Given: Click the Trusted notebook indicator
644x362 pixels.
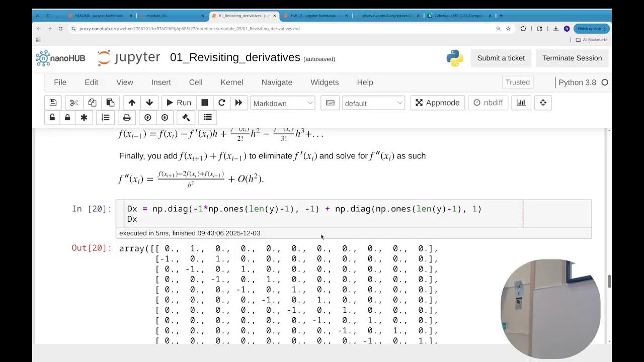Looking at the screenshot, I should point(518,82).
